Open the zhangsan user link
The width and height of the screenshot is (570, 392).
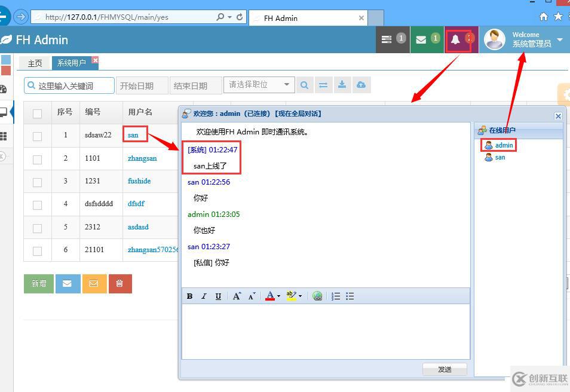tap(142, 158)
